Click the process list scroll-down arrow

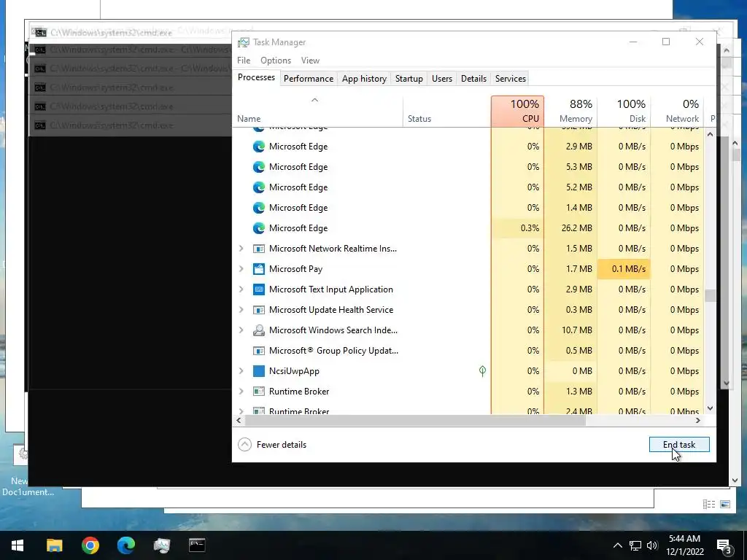pyautogui.click(x=710, y=408)
